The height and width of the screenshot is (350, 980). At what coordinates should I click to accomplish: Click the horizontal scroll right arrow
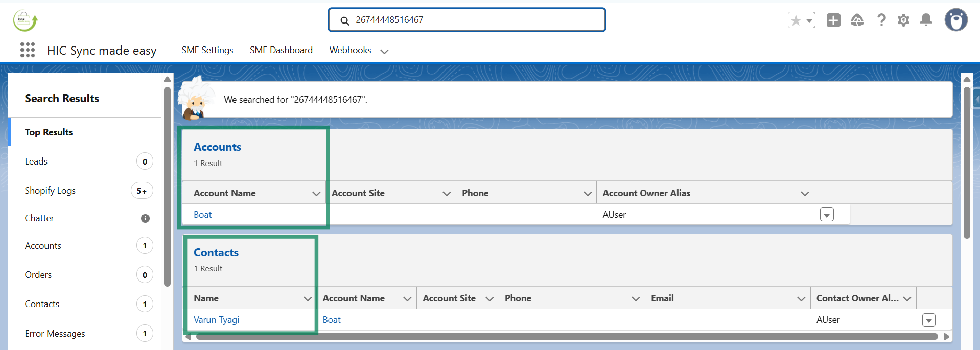coord(946,337)
